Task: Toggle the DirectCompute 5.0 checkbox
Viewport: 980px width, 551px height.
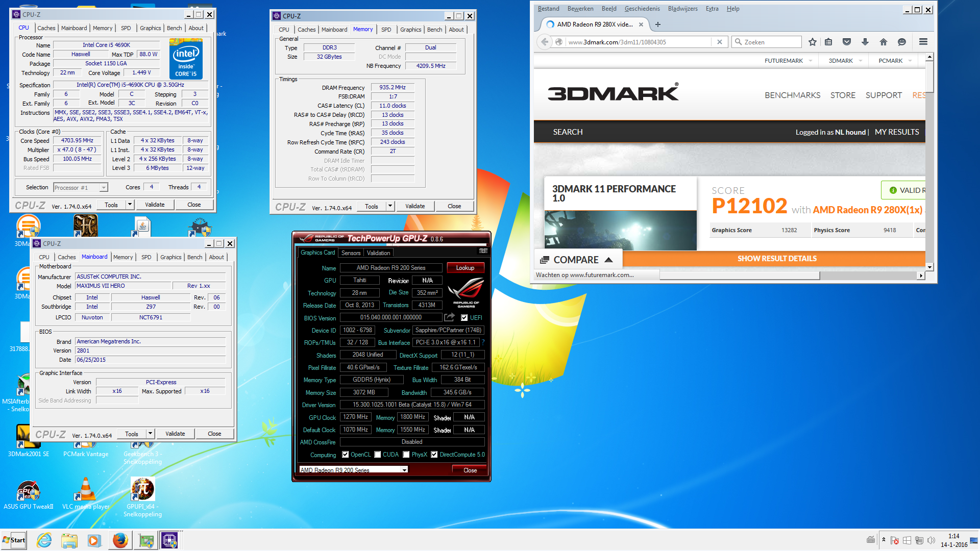Action: (434, 455)
